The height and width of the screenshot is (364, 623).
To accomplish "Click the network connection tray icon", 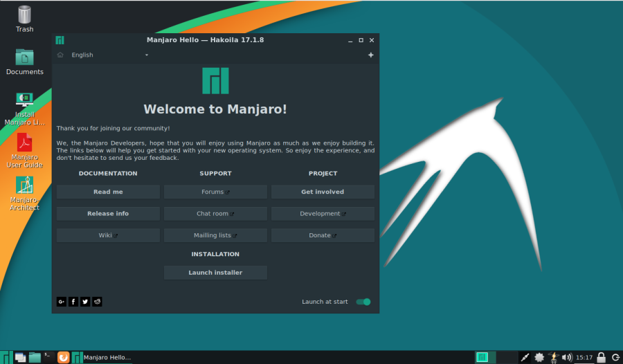I will coord(525,357).
